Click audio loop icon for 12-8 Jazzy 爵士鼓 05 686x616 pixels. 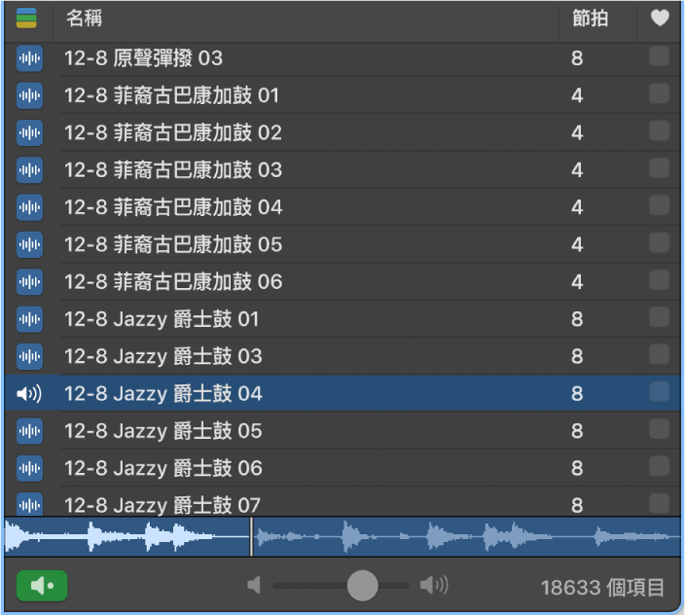[30, 431]
